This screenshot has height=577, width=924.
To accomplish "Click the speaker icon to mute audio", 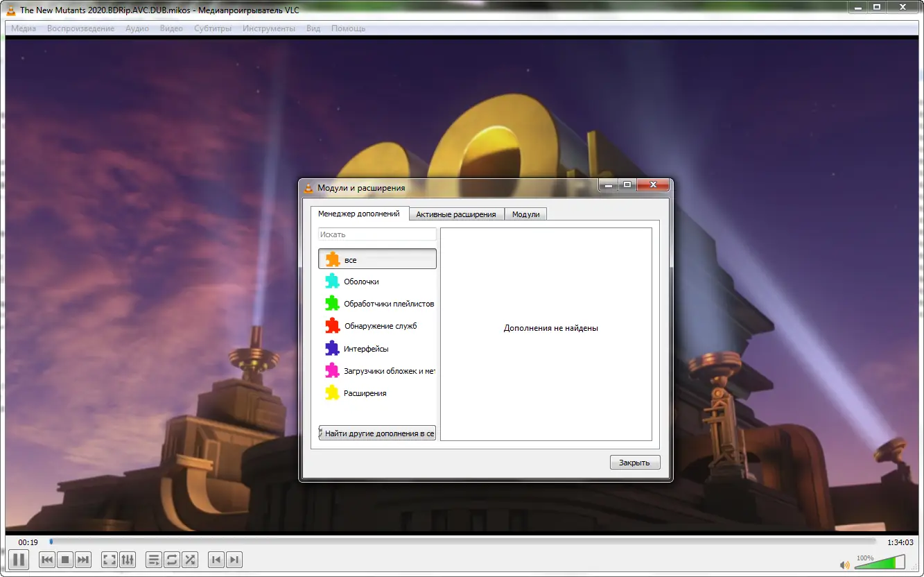I will coord(845,564).
